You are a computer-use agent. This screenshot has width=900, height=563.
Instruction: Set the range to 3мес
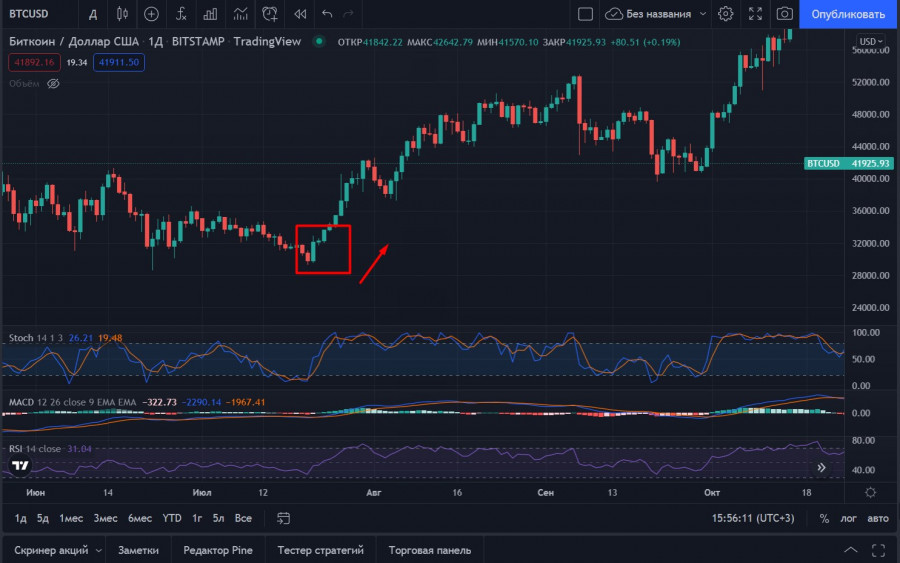pos(106,518)
